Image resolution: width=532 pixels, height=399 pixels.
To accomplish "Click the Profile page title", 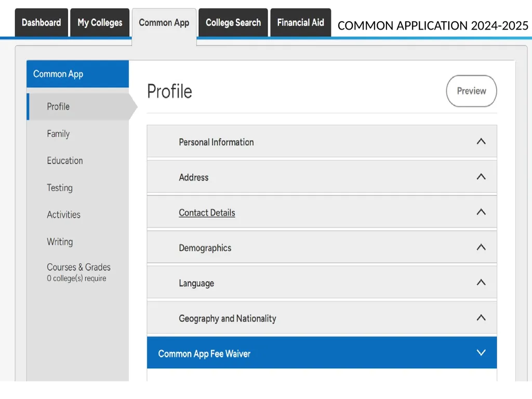I will tap(170, 91).
